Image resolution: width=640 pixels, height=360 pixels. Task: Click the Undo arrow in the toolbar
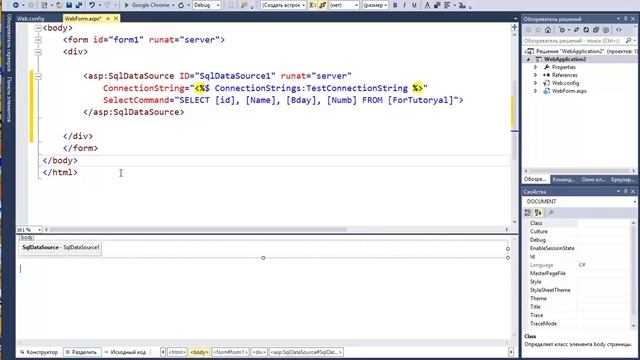click(x=92, y=5)
